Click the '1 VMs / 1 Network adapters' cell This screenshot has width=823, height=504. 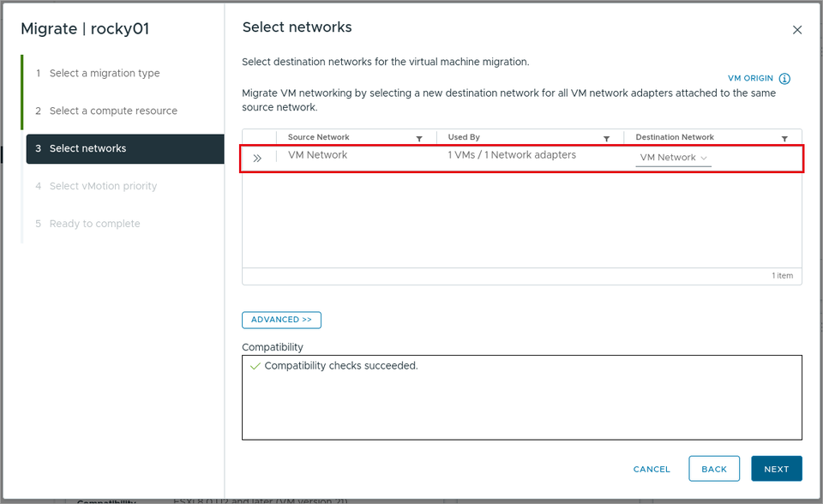point(512,155)
